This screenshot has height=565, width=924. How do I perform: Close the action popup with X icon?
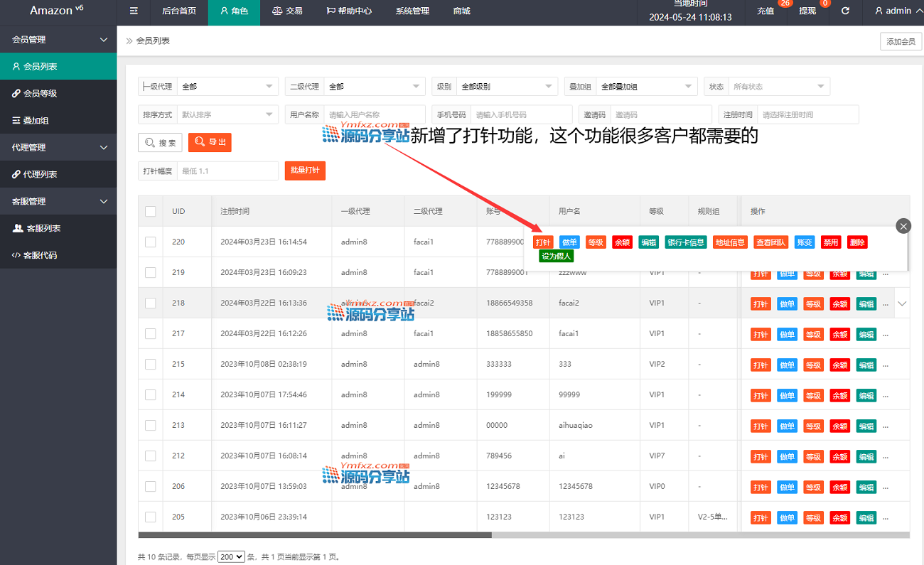point(903,227)
